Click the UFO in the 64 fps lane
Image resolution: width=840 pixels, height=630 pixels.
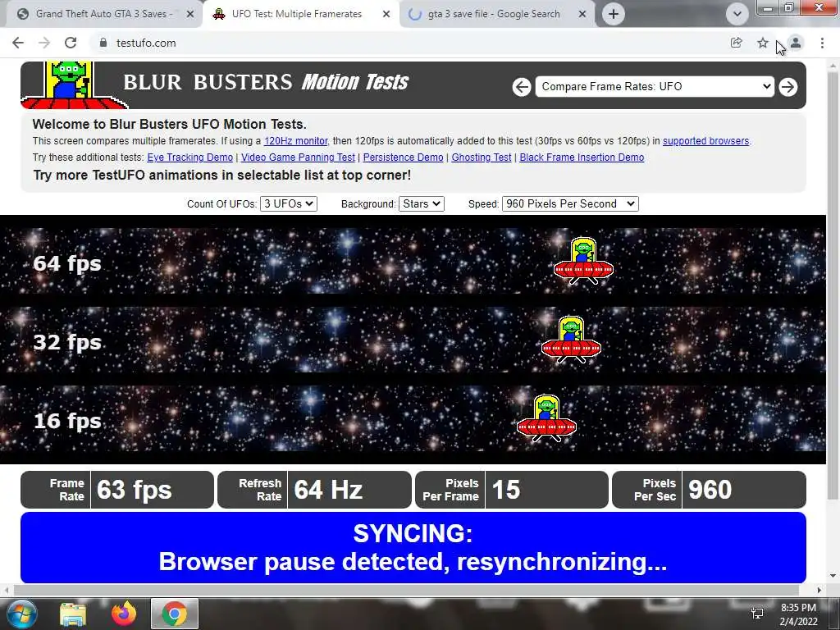pyautogui.click(x=583, y=261)
